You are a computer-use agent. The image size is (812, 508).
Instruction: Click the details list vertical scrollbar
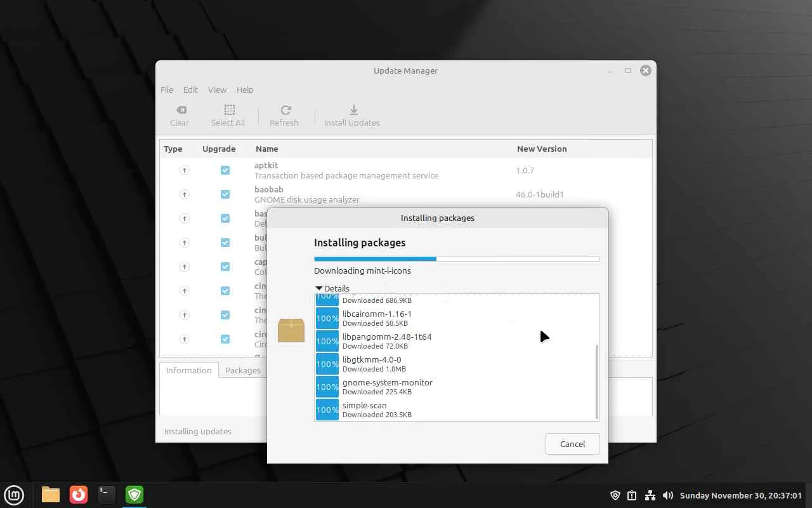pyautogui.click(x=596, y=381)
